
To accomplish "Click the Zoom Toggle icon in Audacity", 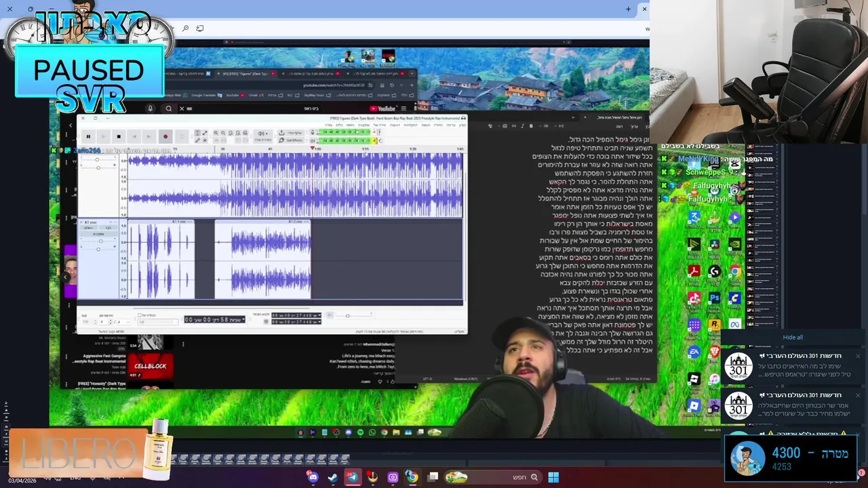I will [245, 133].
